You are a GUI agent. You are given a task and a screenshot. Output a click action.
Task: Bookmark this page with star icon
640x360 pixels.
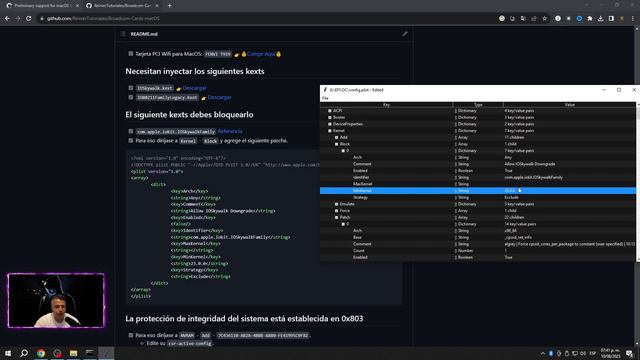pos(544,18)
